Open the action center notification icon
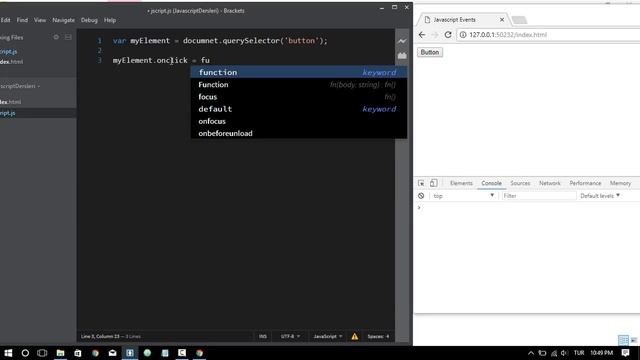Viewport: 640px width, 360px height. coord(626,353)
